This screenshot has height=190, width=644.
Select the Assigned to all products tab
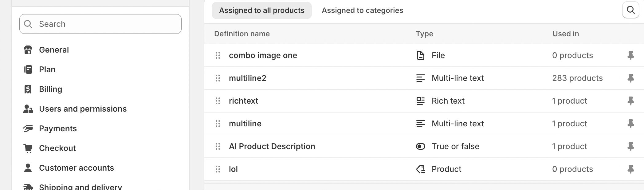261,10
